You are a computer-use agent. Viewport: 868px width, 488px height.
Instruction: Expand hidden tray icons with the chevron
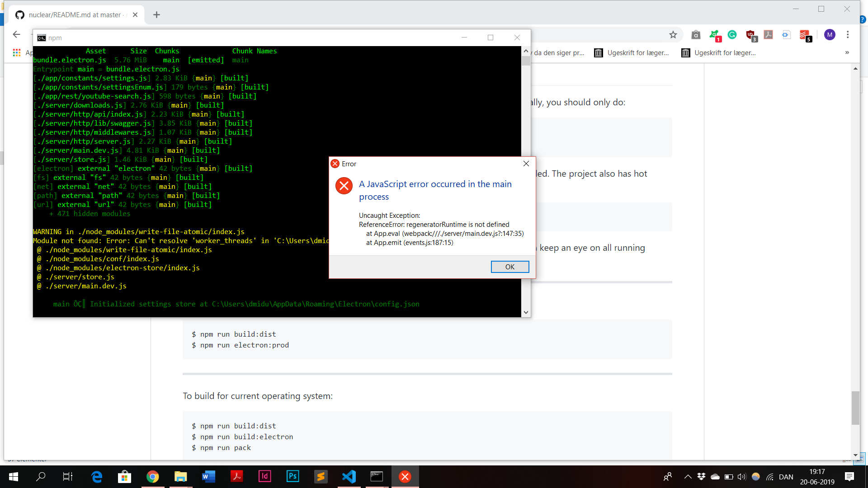coord(687,476)
